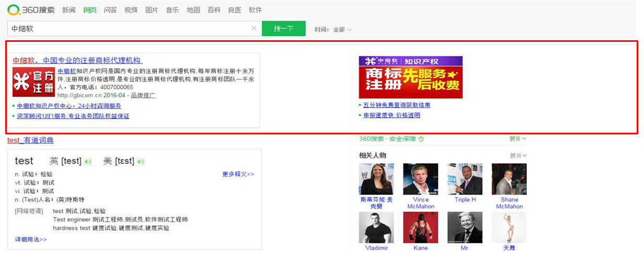Screen dimensions: 644x254
Task: Play the 美 [tɛst] pronunciation speaker icon
Action: point(141,161)
